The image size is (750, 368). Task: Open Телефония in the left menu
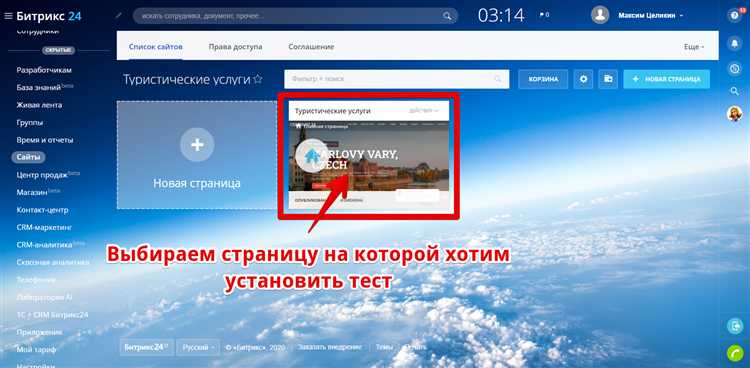36,279
